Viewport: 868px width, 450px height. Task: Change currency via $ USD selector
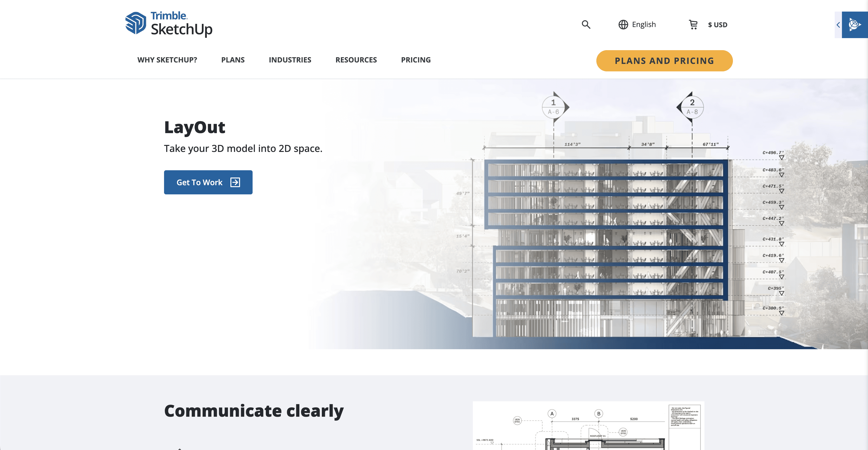coord(717,25)
